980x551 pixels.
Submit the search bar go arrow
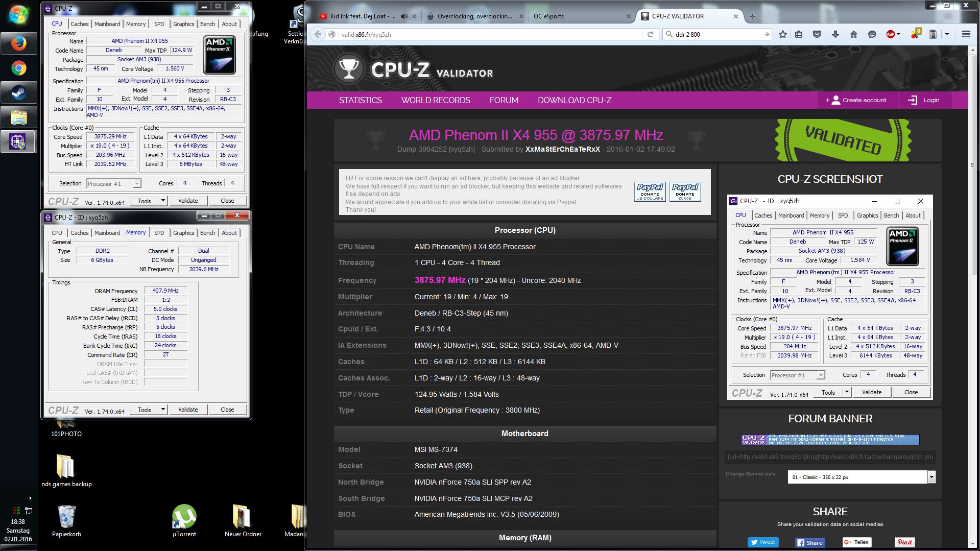pyautogui.click(x=767, y=34)
